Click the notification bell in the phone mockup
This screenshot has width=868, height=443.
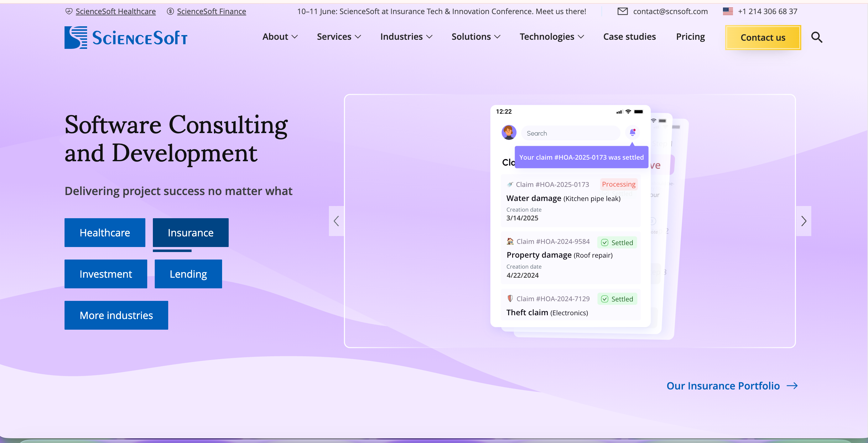[x=632, y=132]
